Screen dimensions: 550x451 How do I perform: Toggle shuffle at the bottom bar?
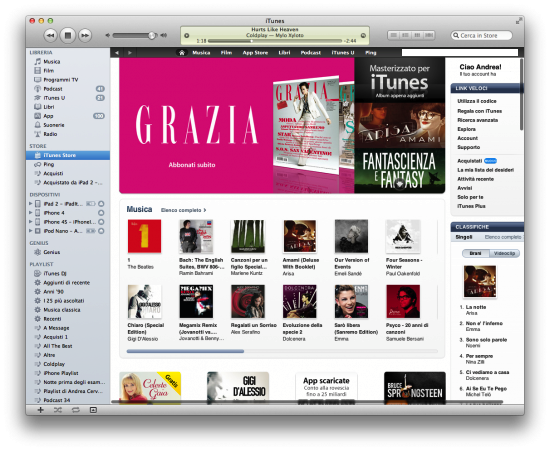[x=58, y=410]
